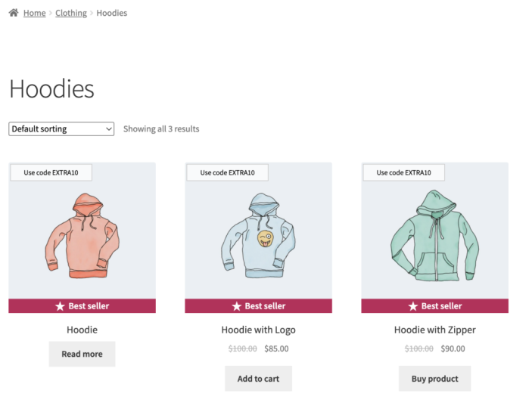This screenshot has height=409, width=532.
Task: Click EXTRA10 code badge on Hoodie with Logo
Action: pos(227,172)
